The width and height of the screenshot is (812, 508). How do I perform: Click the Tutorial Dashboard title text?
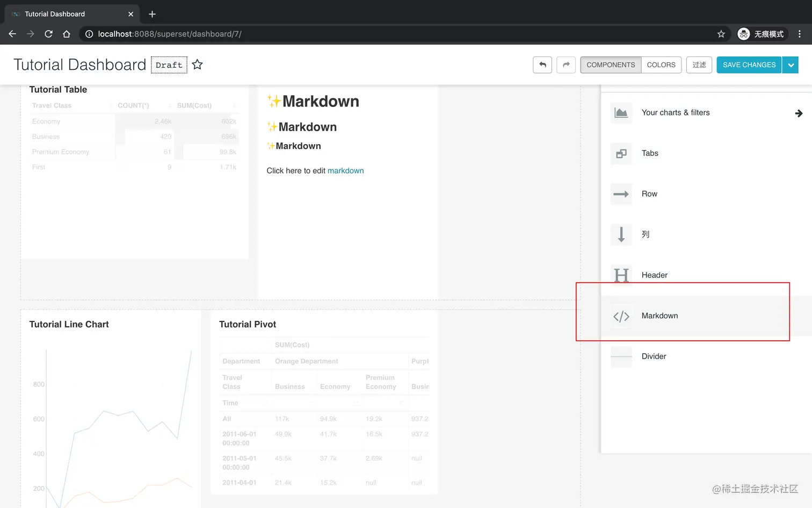80,65
